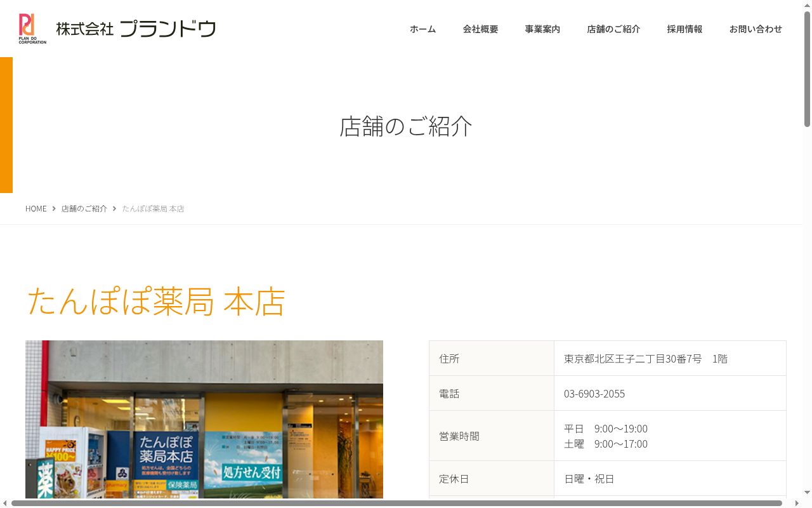Click the phone number 03-6903-2055
Viewport: 812px width, 508px height.
pos(594,394)
